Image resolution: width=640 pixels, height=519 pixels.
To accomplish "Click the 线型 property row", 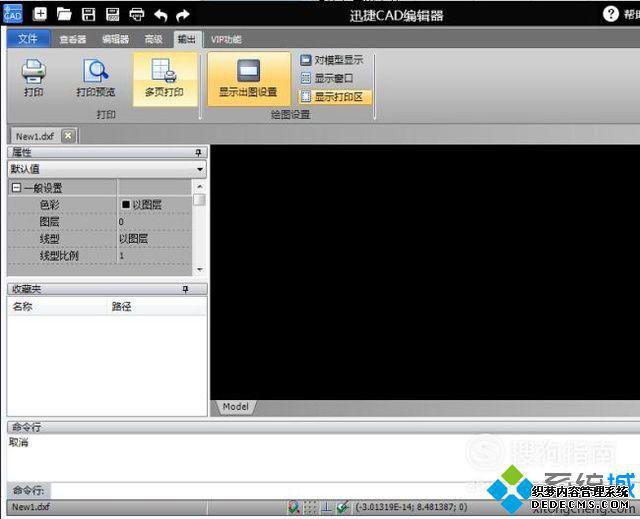I will 100,239.
